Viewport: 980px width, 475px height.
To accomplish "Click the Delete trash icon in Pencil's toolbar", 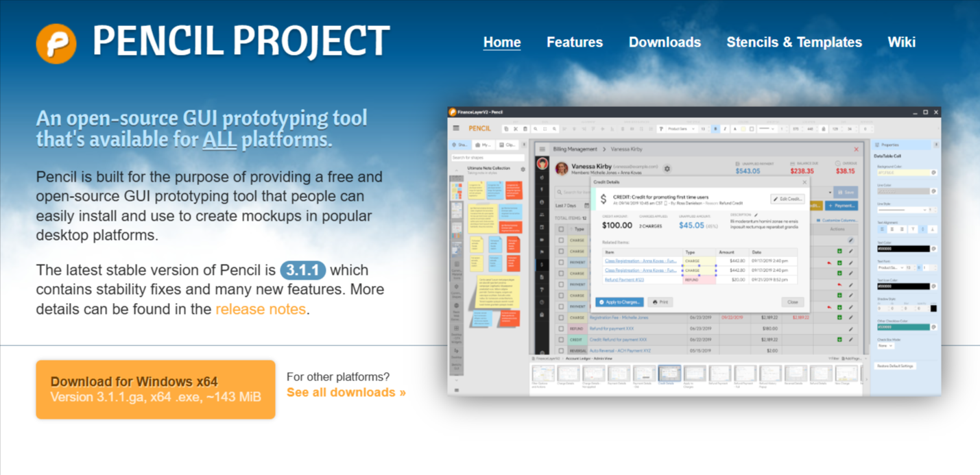I will click(525, 129).
